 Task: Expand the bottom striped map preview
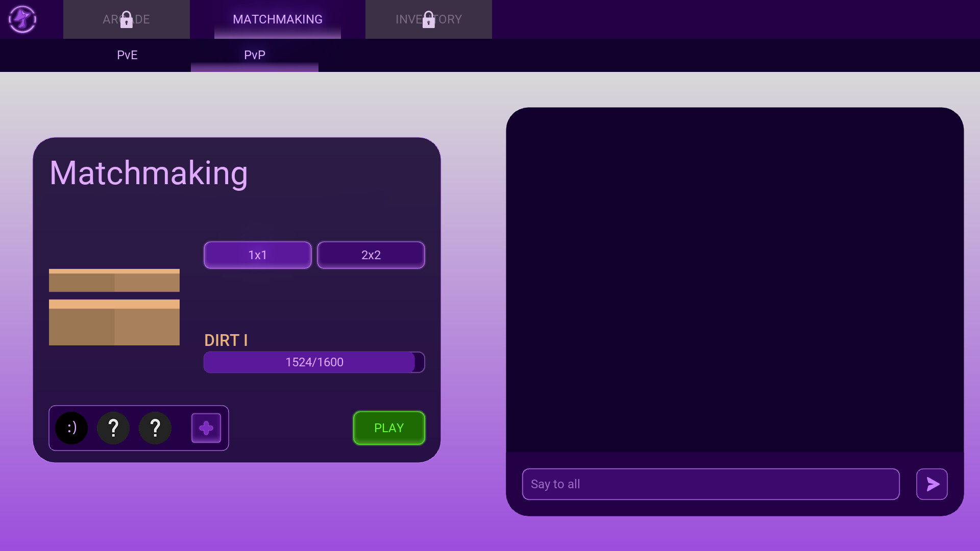tap(114, 322)
